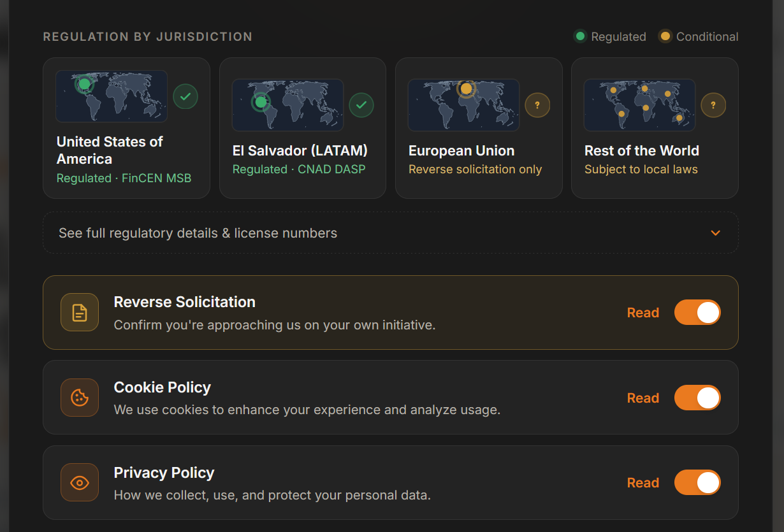The width and height of the screenshot is (784, 532).
Task: Open the 'See full regulatory details & license numbers' row
Action: point(391,233)
